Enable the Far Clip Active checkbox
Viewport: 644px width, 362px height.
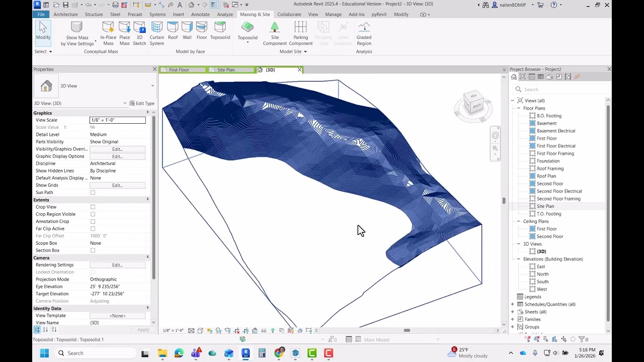[x=93, y=229]
